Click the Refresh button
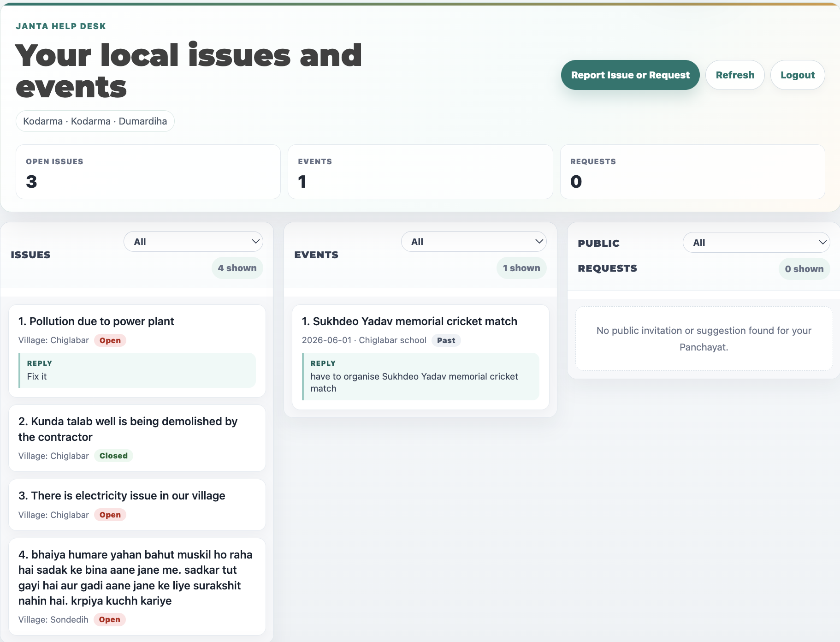The height and width of the screenshot is (642, 840). click(x=735, y=75)
